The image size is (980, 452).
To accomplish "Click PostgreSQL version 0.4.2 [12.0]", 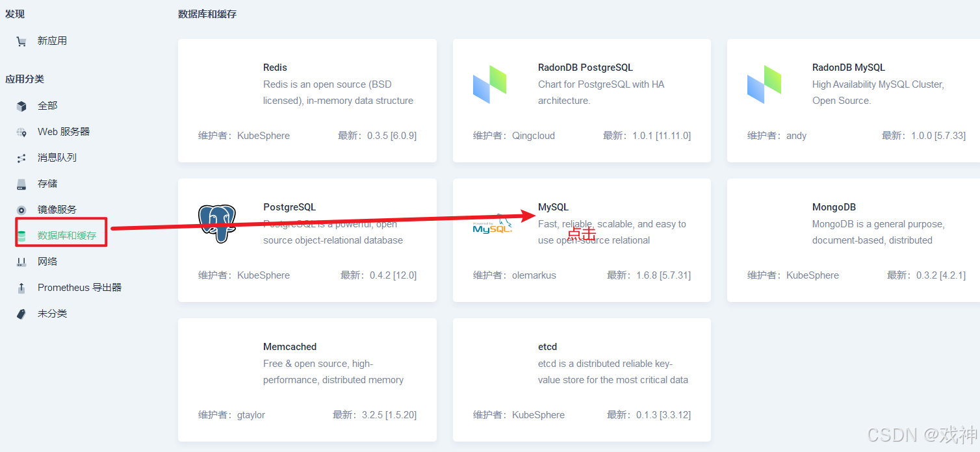I will pyautogui.click(x=393, y=275).
